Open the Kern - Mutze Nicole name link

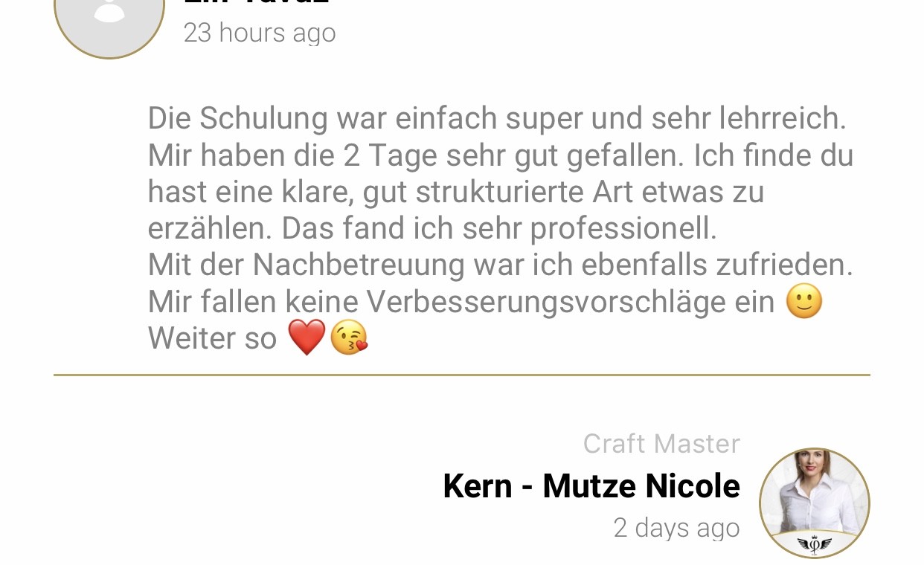591,486
